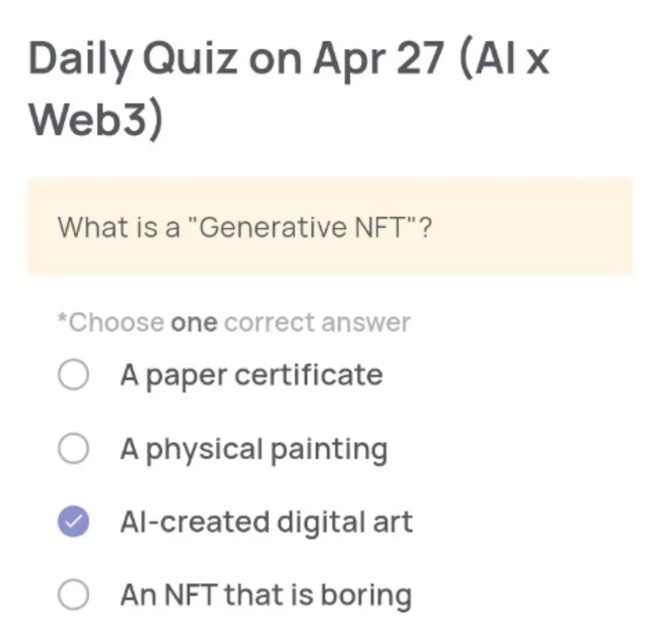
Task: Click the "An NFT that is boring" label
Action: [x=267, y=594]
